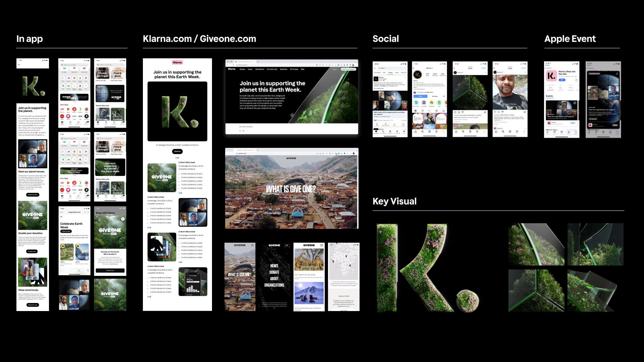Viewport: 644px width, 362px height.
Task: Tap OPEN at the bottom of the dark event card
Action: click(615, 125)
